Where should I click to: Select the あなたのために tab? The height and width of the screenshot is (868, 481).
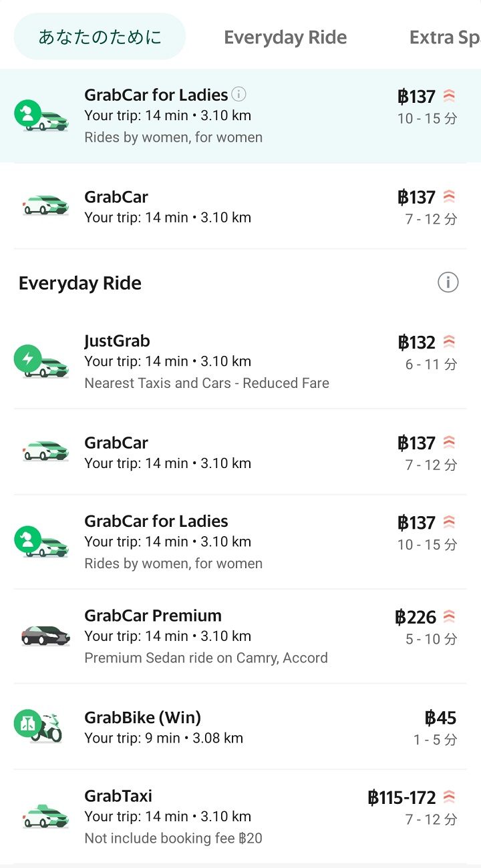point(100,37)
